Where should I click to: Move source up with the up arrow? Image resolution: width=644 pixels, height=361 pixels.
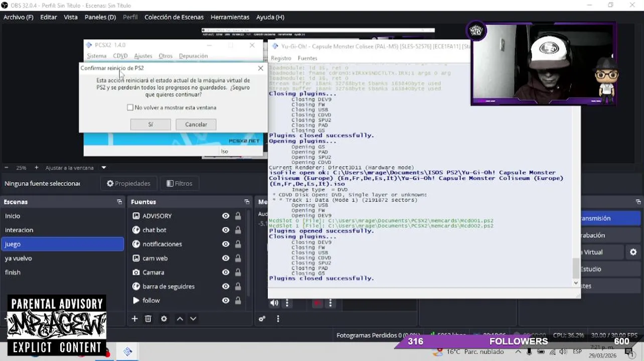tap(180, 318)
